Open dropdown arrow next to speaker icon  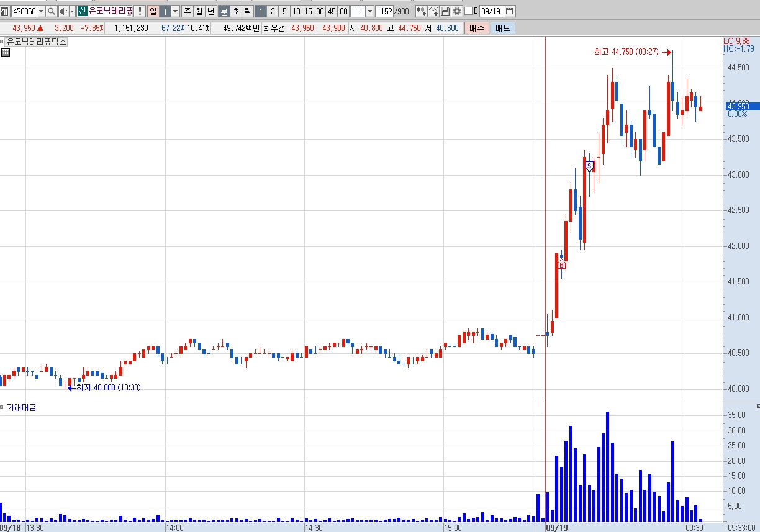(72, 11)
